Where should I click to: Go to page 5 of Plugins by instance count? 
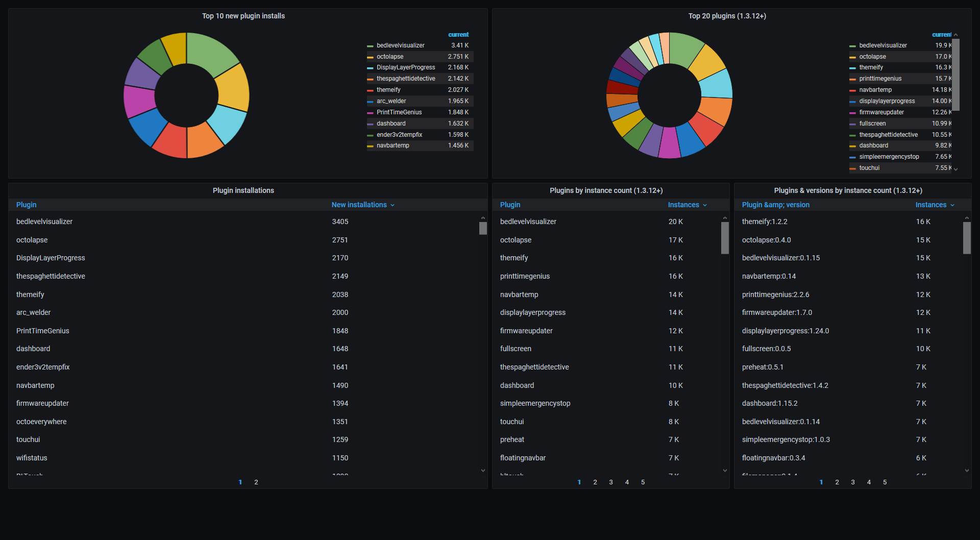pyautogui.click(x=643, y=482)
